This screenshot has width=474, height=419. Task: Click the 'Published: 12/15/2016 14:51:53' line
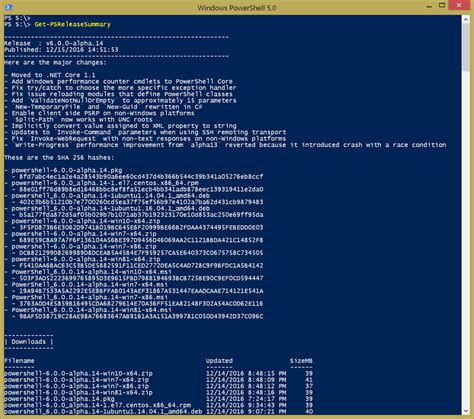tap(61, 50)
